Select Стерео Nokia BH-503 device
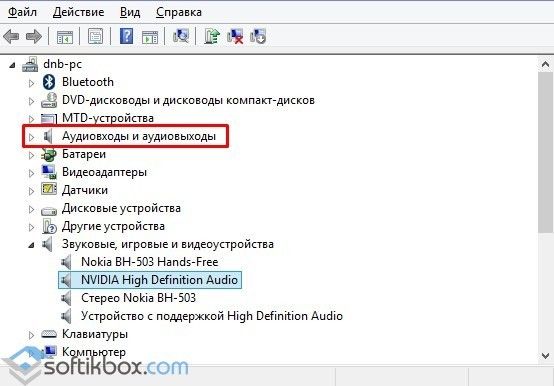The height and width of the screenshot is (386, 554). click(x=138, y=298)
